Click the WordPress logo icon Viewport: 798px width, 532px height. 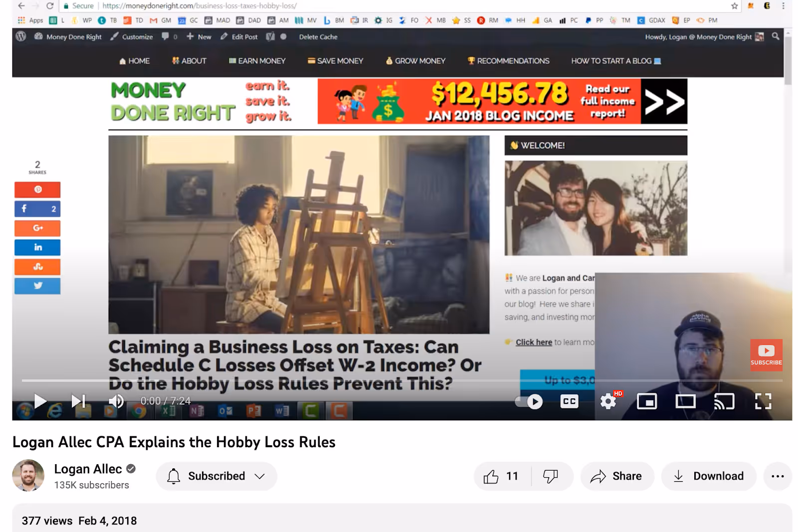(x=21, y=37)
